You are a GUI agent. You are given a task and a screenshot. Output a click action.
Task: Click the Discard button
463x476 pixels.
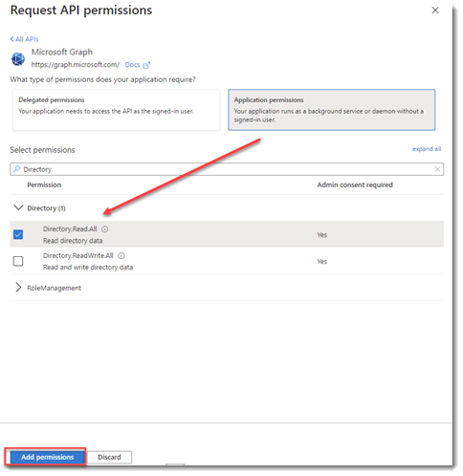[109, 457]
